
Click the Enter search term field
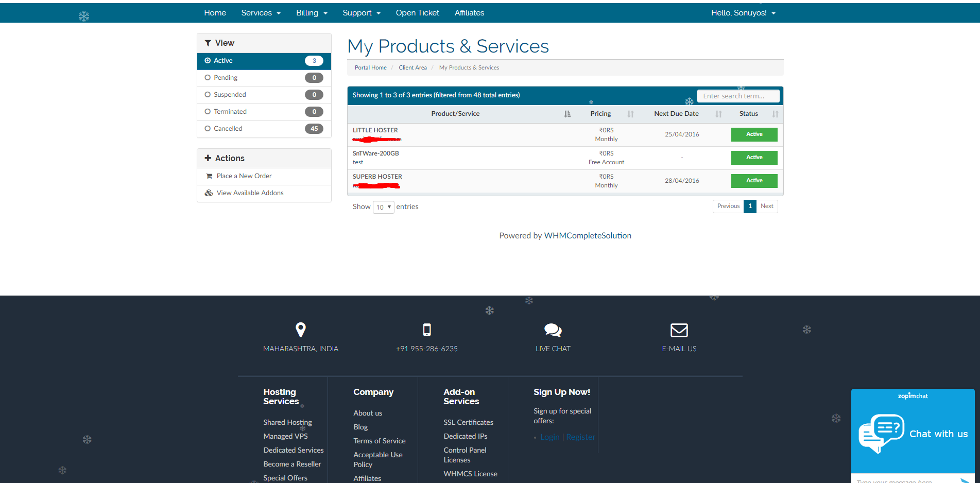pos(737,96)
